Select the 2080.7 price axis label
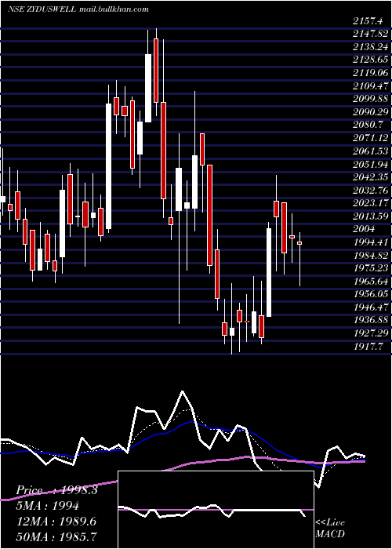This screenshot has height=549, width=392. [368, 125]
